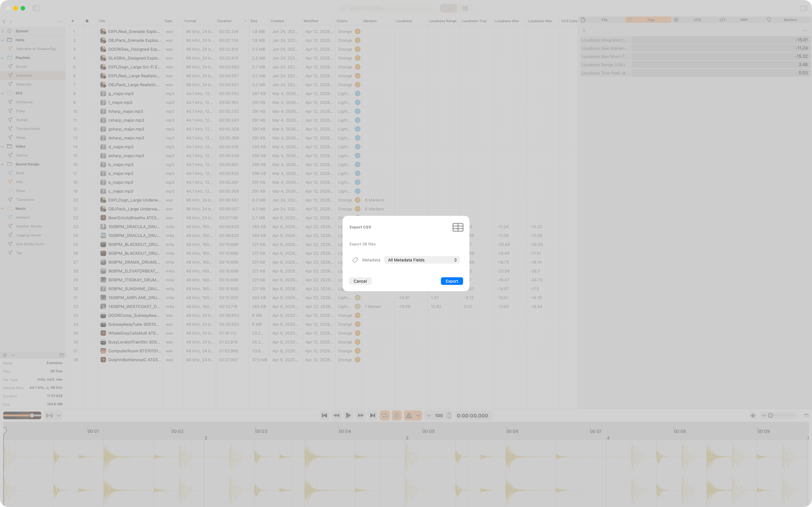This screenshot has height=507, width=812.
Task: Open the metronome options dropdown arrow
Action: point(418,415)
